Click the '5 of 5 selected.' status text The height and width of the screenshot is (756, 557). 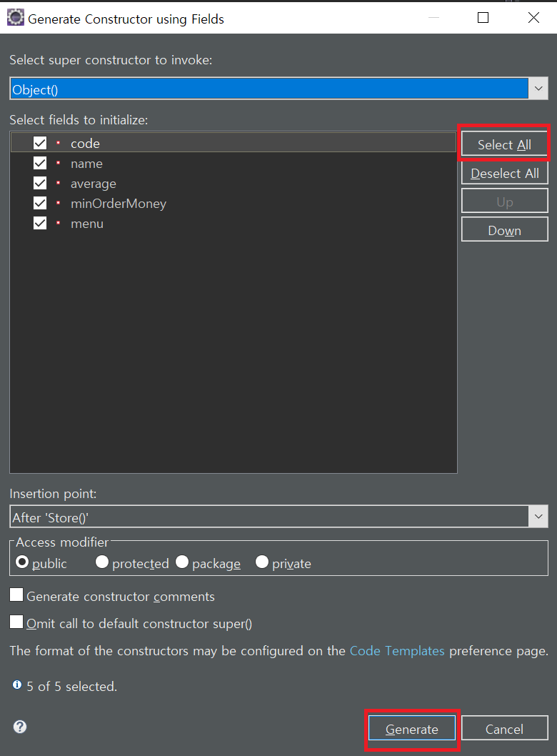pos(72,686)
